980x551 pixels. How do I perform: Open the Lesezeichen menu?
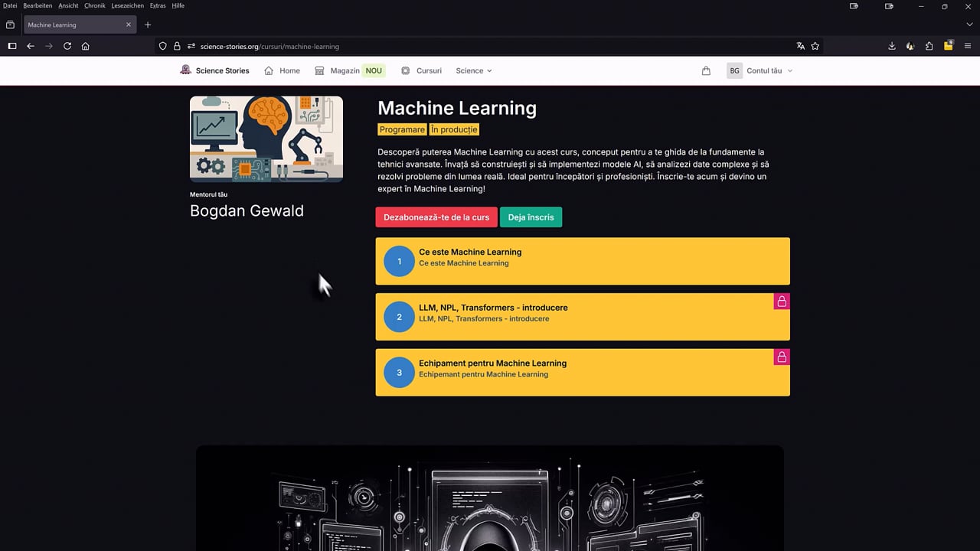pyautogui.click(x=127, y=5)
